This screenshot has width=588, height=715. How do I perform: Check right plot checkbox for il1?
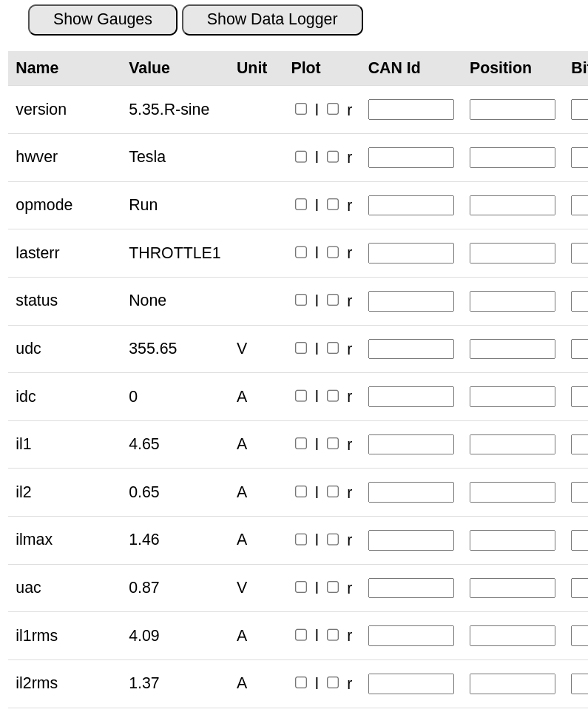[x=333, y=443]
